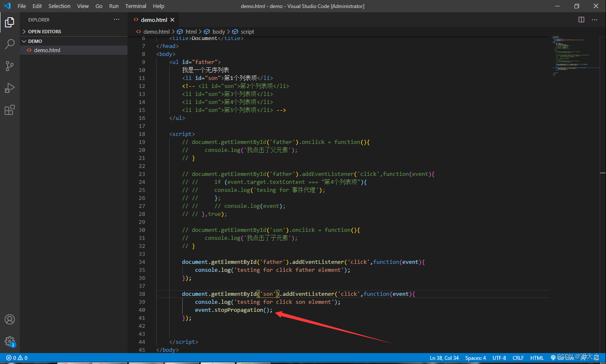
Task: Split the editor to the right
Action: pyautogui.click(x=581, y=20)
